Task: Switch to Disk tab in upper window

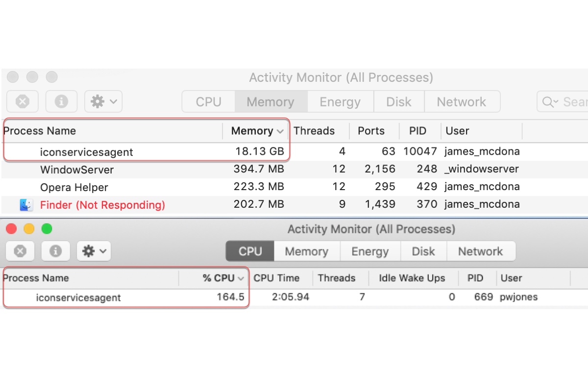Action: (399, 102)
